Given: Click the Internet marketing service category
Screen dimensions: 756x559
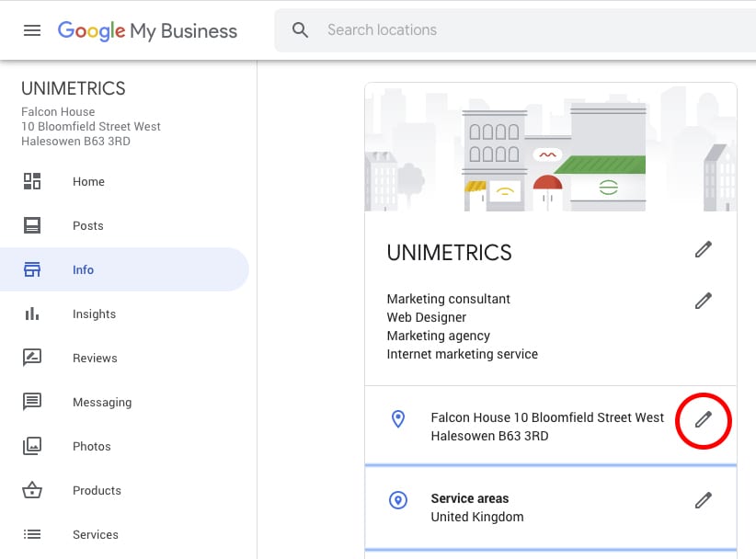Looking at the screenshot, I should (463, 354).
